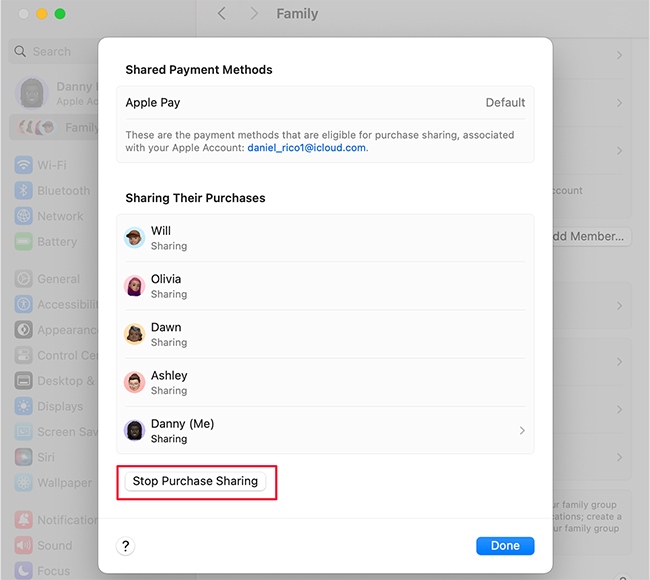650x580 pixels.
Task: Click the Default label beside Apple Pay
Action: (505, 102)
